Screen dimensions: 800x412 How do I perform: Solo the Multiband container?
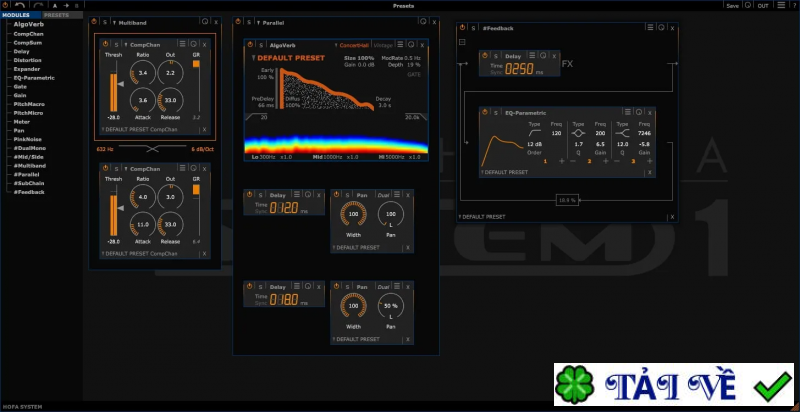point(105,22)
